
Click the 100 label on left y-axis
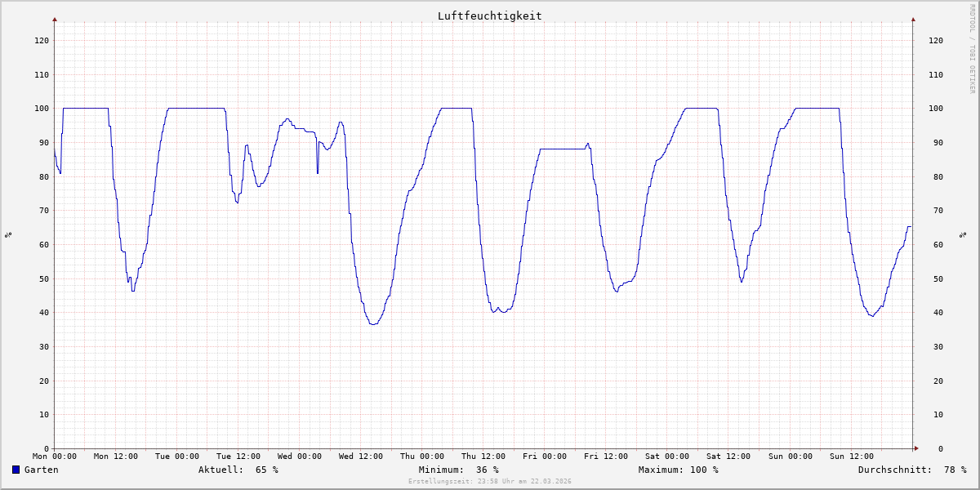(x=41, y=109)
